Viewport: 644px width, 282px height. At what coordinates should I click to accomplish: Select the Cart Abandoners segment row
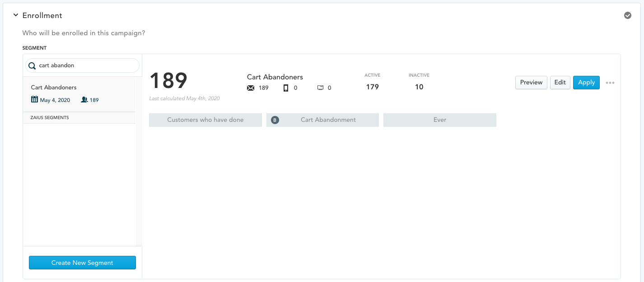79,94
